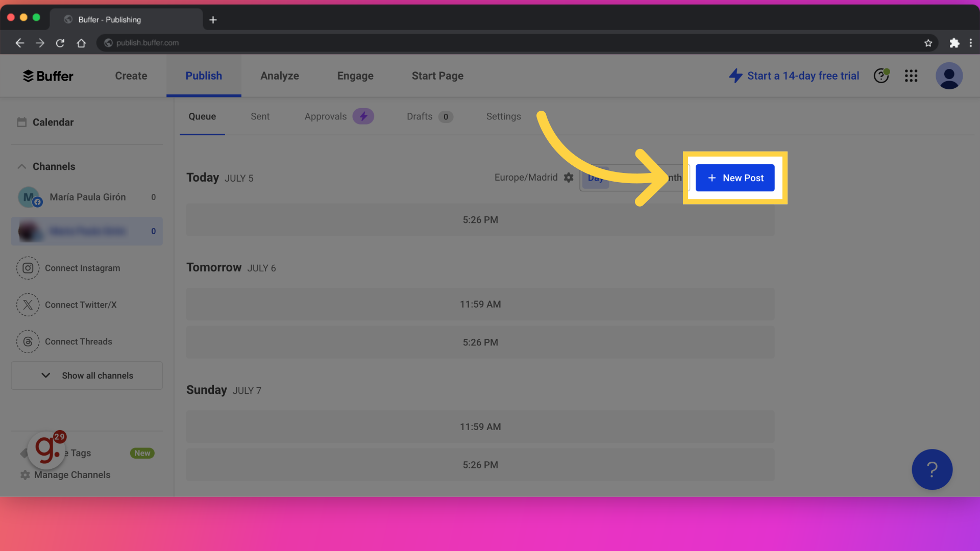The width and height of the screenshot is (980, 551).
Task: Select the blurred highlighted channel
Action: (x=87, y=231)
